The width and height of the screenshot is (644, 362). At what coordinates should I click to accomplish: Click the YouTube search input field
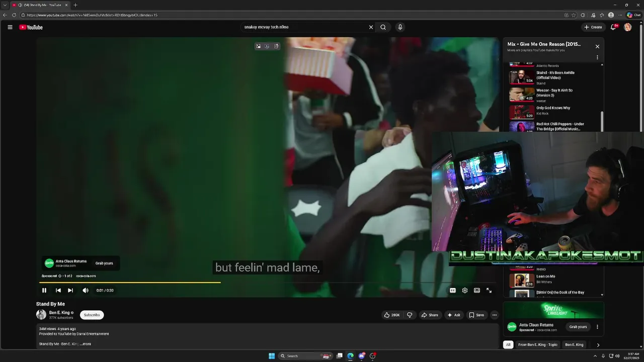click(304, 27)
